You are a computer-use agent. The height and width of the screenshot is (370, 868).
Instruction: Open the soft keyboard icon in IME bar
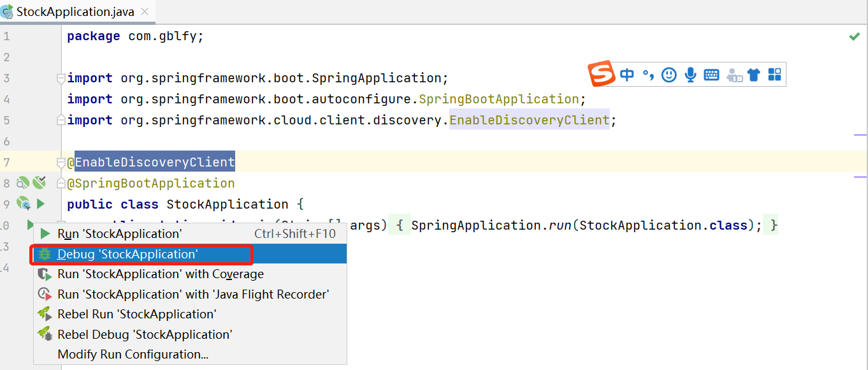point(711,75)
